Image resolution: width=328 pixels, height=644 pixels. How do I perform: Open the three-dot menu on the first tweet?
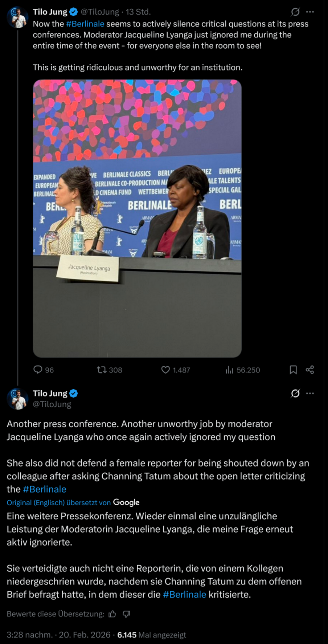pyautogui.click(x=310, y=12)
